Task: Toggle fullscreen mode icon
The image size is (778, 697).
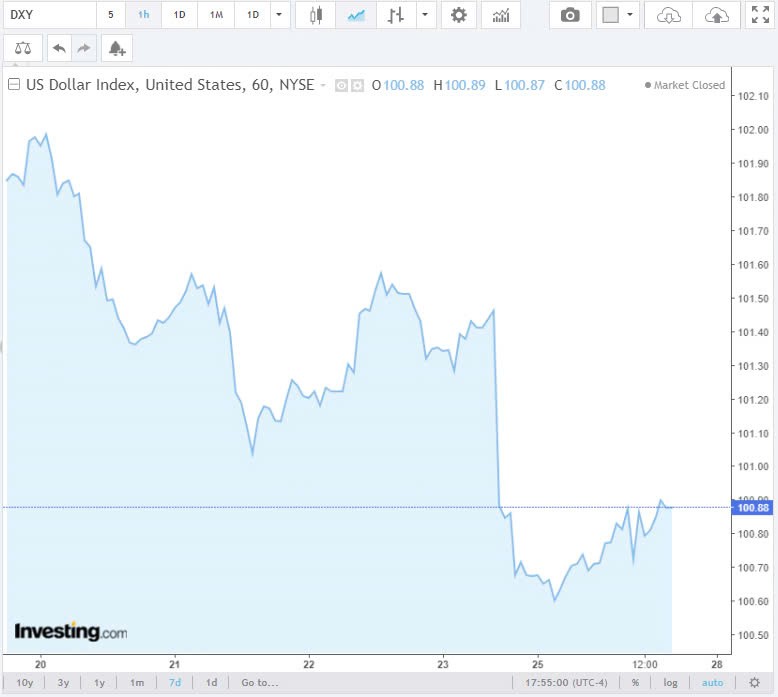Action: pos(760,15)
